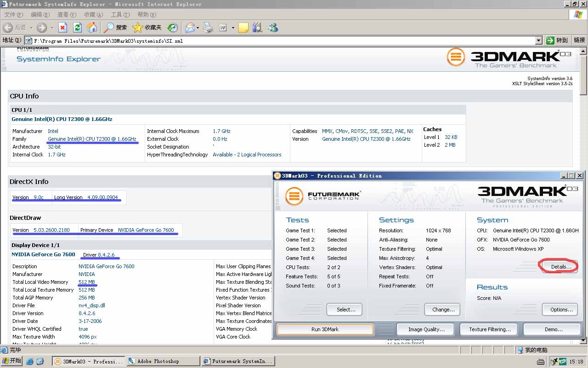
Task: Click the Internet Explorer quick launch icon
Action: pyautogui.click(x=30, y=362)
